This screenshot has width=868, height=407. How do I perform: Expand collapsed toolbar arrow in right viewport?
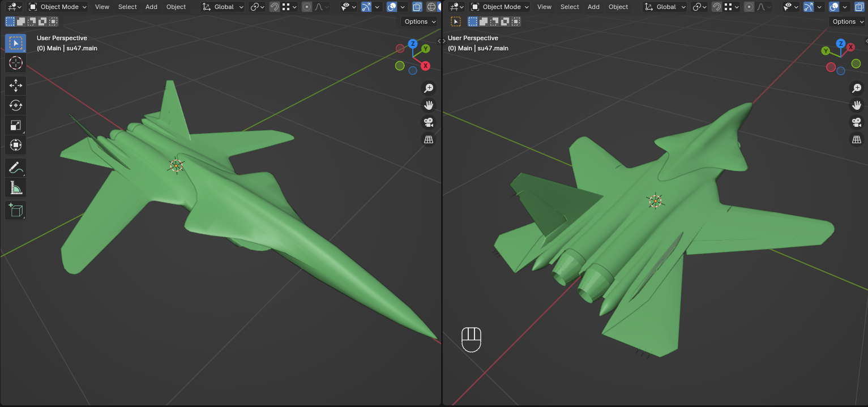446,41
